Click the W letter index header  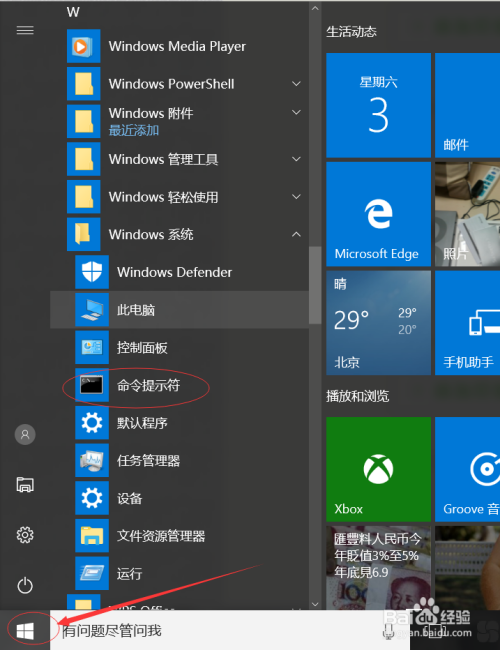point(73,12)
